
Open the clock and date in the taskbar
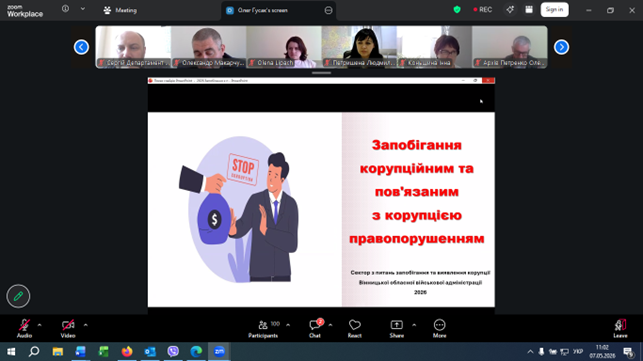[602, 352]
